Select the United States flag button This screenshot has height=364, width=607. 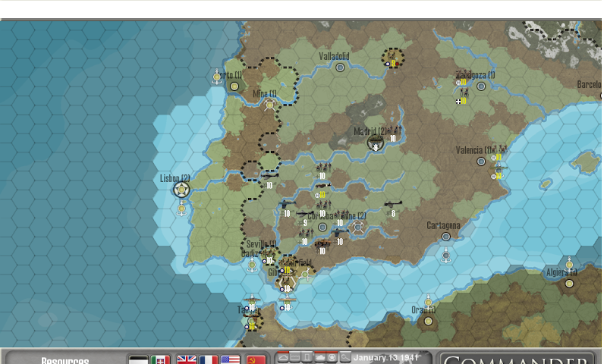coord(231,359)
